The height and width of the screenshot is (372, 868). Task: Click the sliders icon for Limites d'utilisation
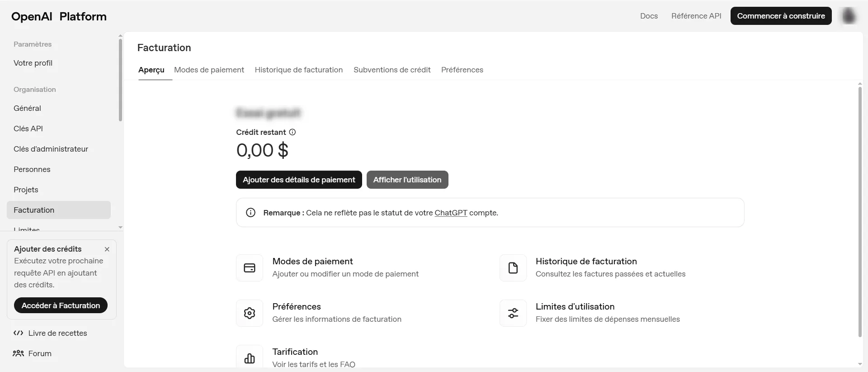[x=513, y=313]
